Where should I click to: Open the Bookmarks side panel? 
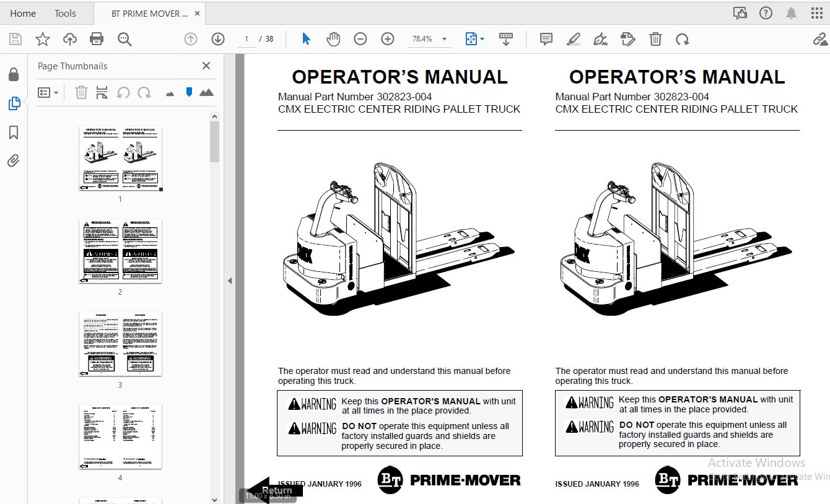tap(14, 133)
